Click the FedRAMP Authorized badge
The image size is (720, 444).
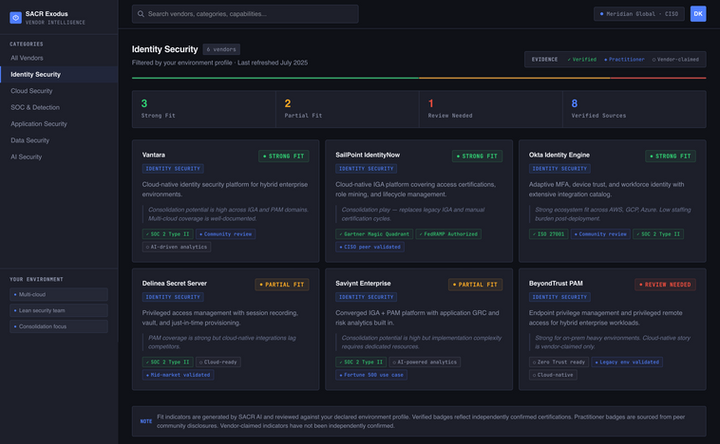point(448,234)
